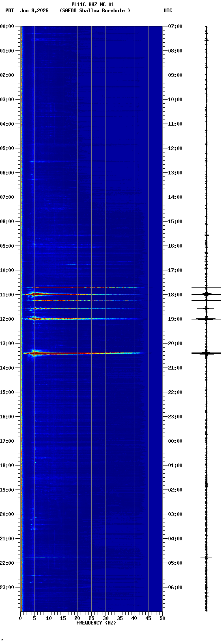Click the frequency axis label '40'
The width and height of the screenshot is (224, 644).
134,618
